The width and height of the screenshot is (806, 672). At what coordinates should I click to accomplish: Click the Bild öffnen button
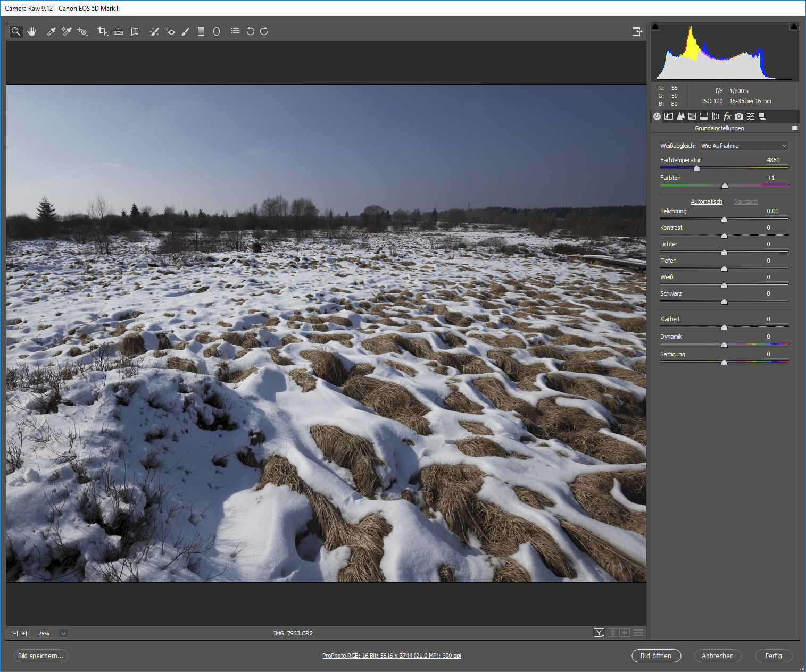(656, 656)
